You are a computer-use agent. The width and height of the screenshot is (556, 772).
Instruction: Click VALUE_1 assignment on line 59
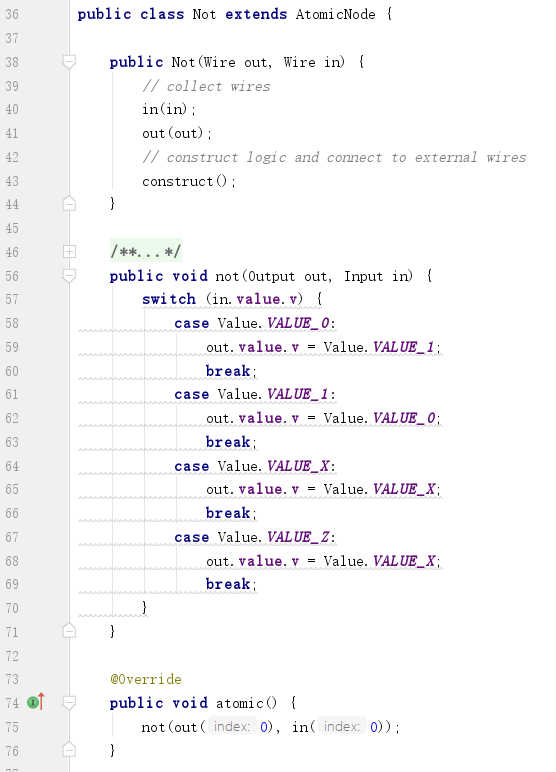click(404, 347)
